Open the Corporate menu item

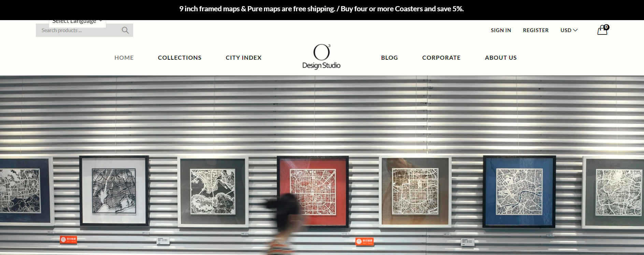pos(441,58)
